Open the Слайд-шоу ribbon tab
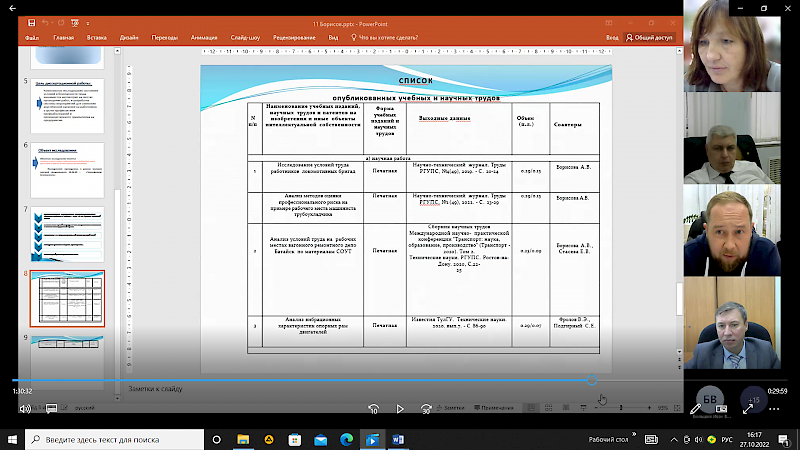This screenshot has height=450, width=800. tap(245, 37)
